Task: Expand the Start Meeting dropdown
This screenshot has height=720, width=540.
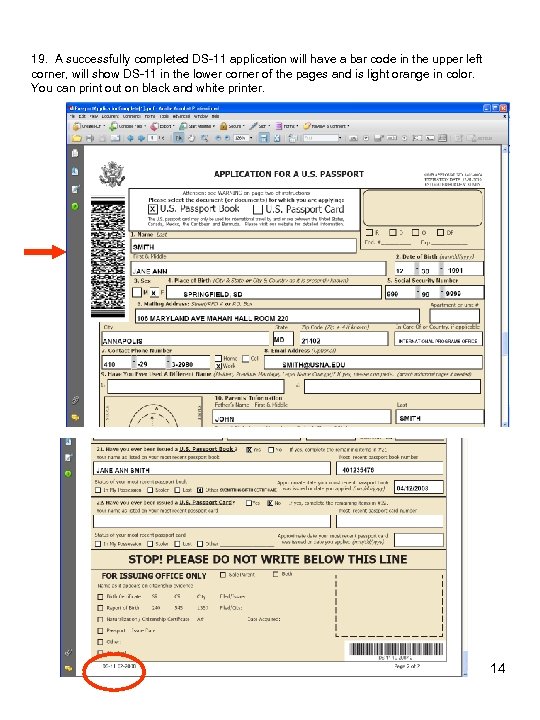Action: click(214, 126)
